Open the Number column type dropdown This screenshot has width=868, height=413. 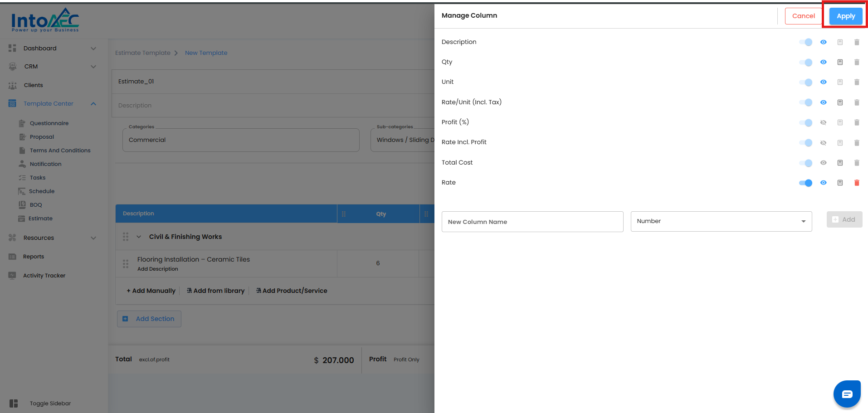(721, 221)
